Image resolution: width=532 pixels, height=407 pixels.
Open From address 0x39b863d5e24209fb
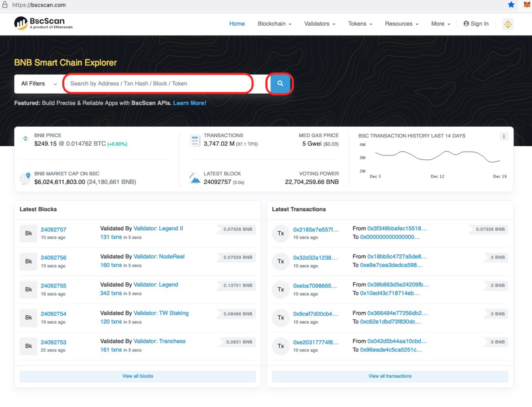tap(398, 285)
